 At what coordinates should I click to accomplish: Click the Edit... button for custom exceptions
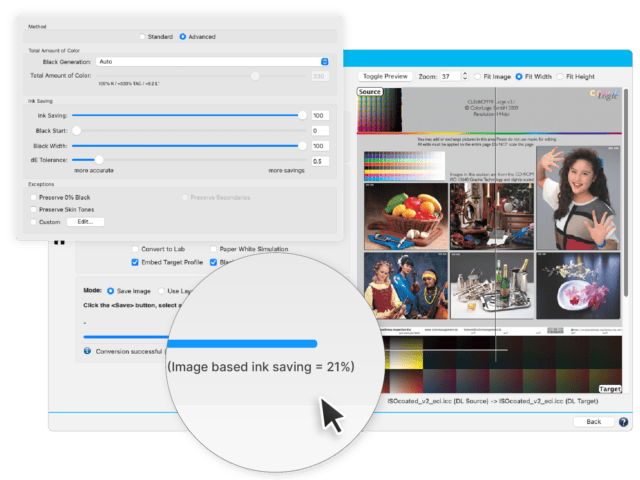pos(85,222)
